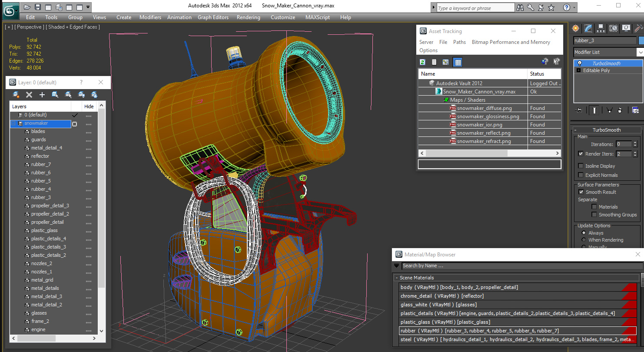Collapse the snowmaker layer tree
The height and width of the screenshot is (352, 644).
[x=13, y=123]
